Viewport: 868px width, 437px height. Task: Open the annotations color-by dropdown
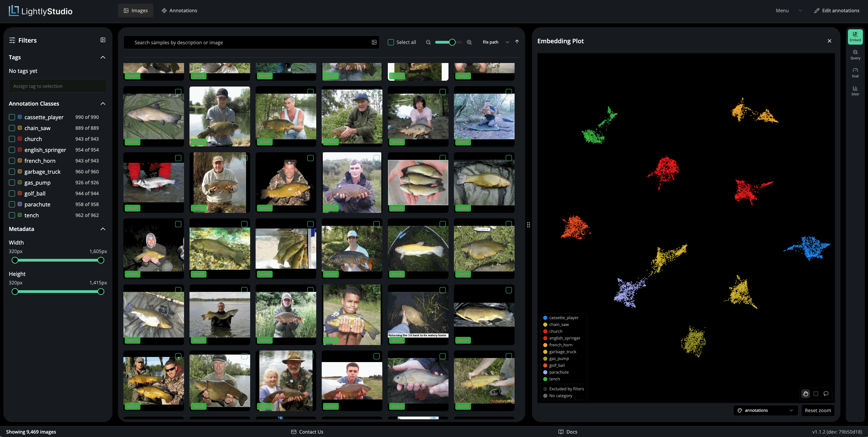point(765,410)
